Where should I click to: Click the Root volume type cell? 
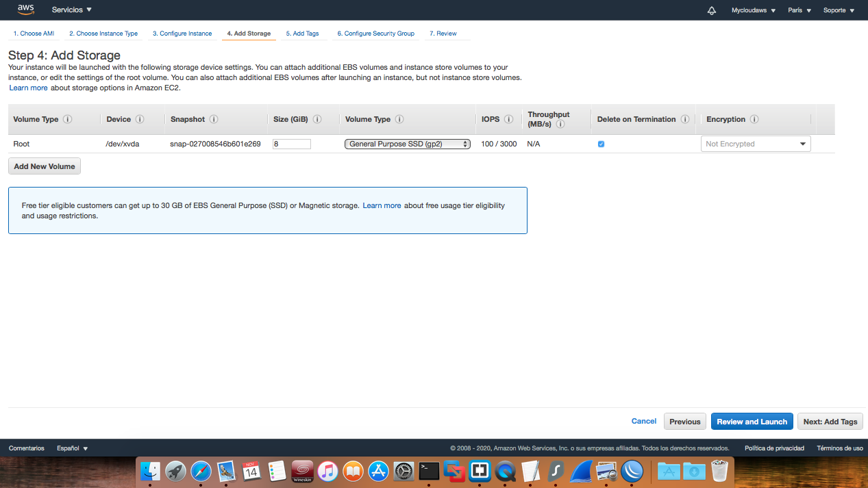click(22, 144)
